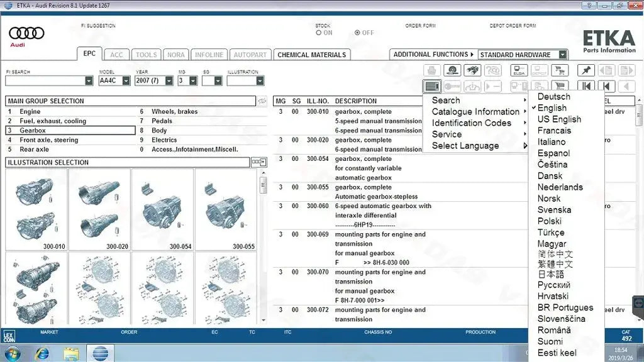Viewport: 644px width, 362px height.
Task: Click the shopping cart order icon
Action: point(559,70)
